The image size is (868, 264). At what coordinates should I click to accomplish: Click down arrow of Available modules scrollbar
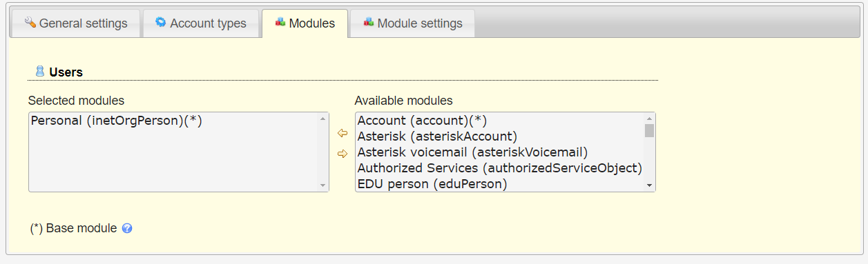click(x=649, y=185)
